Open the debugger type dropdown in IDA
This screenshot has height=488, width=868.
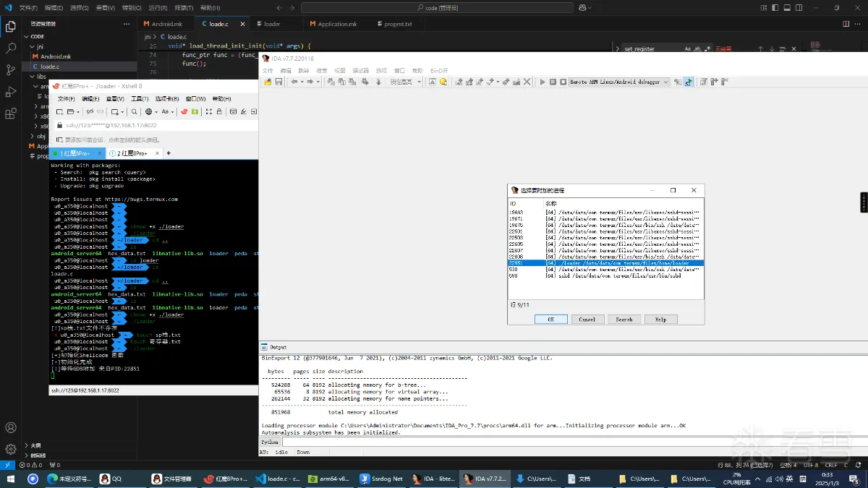[x=665, y=82]
